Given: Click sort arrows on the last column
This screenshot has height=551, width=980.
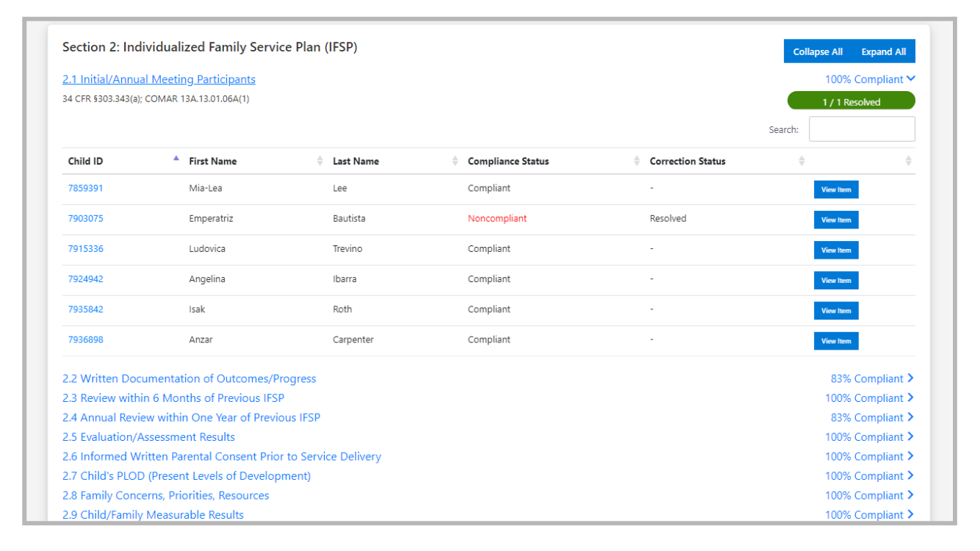Looking at the screenshot, I should [x=908, y=161].
